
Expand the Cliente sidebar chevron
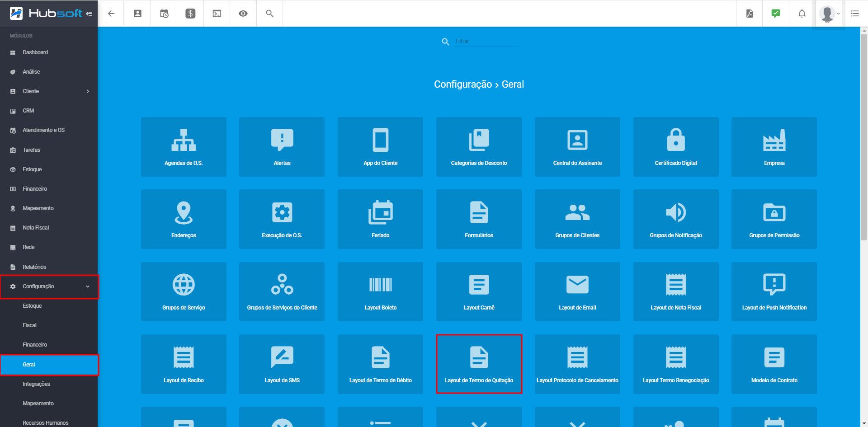click(x=88, y=91)
